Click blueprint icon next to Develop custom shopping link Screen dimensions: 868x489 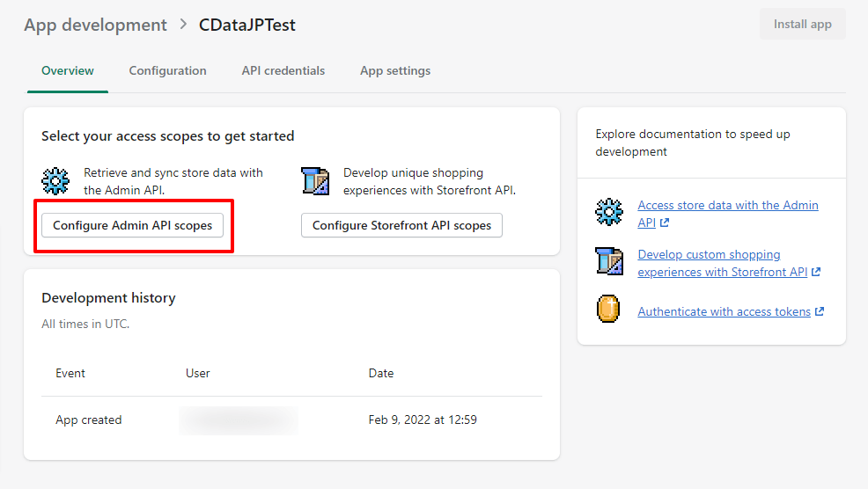coord(609,262)
